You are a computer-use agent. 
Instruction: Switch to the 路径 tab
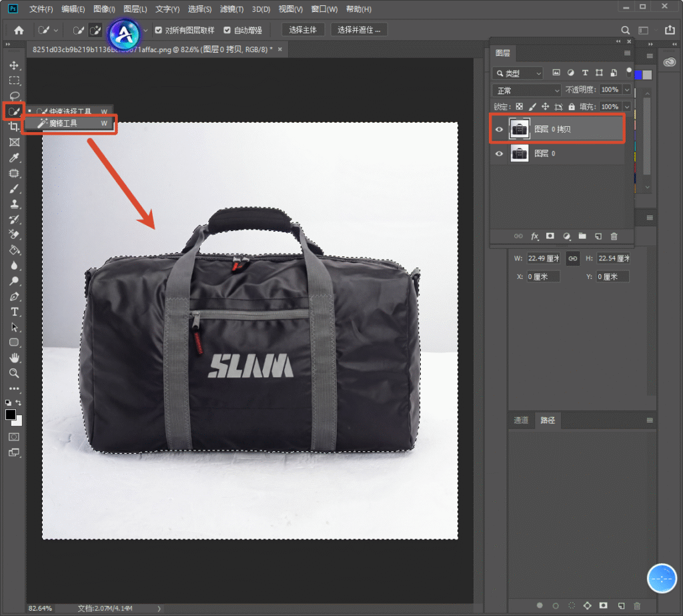(x=548, y=420)
